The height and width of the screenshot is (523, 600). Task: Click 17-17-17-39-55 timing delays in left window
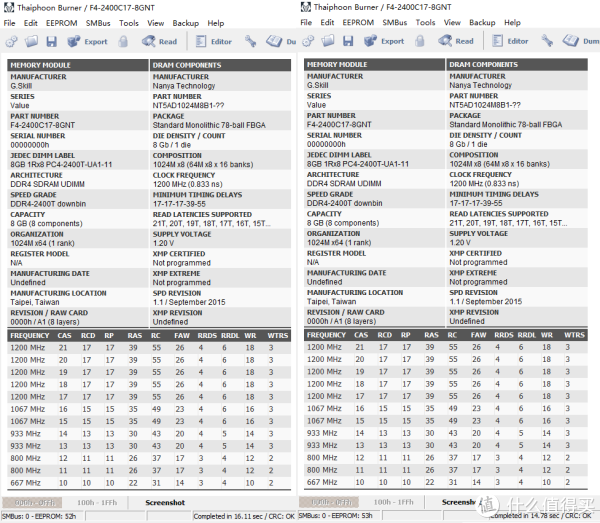tap(179, 204)
